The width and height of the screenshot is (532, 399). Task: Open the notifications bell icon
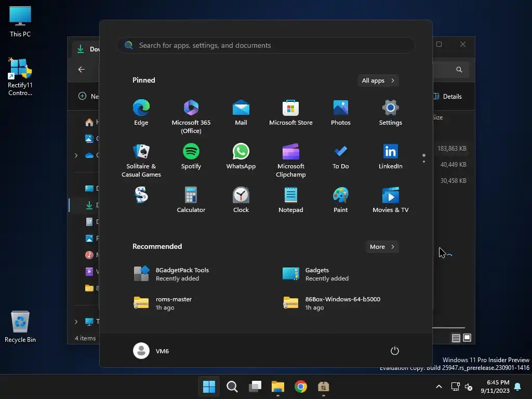(518, 387)
